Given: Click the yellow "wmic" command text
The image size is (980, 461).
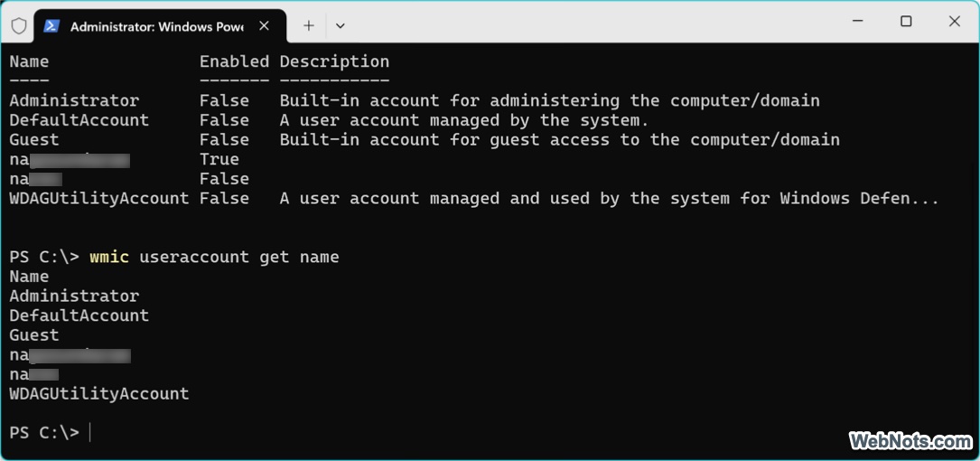Looking at the screenshot, I should (x=109, y=257).
